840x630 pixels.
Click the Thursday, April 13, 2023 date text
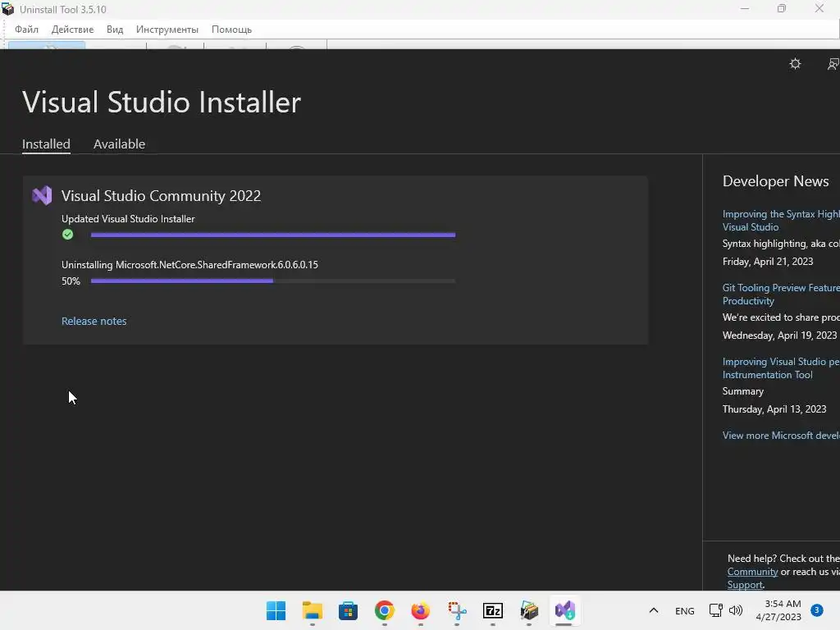pyautogui.click(x=774, y=409)
